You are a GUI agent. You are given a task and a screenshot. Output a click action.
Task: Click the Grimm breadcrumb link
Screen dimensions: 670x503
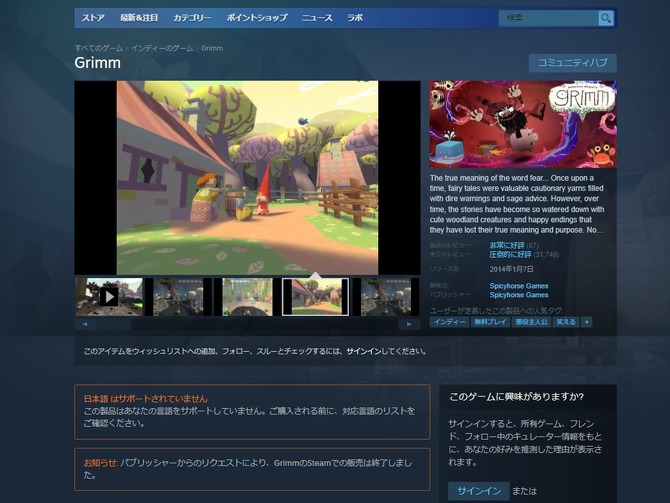pyautogui.click(x=212, y=48)
